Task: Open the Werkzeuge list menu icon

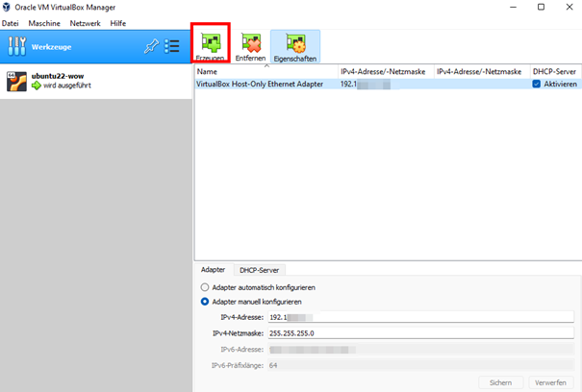Action: (172, 46)
